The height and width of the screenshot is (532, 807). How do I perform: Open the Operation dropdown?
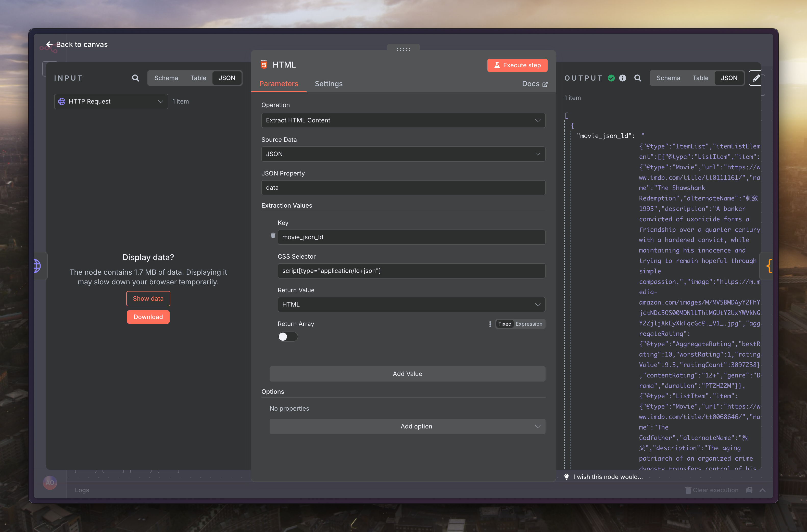pyautogui.click(x=403, y=120)
